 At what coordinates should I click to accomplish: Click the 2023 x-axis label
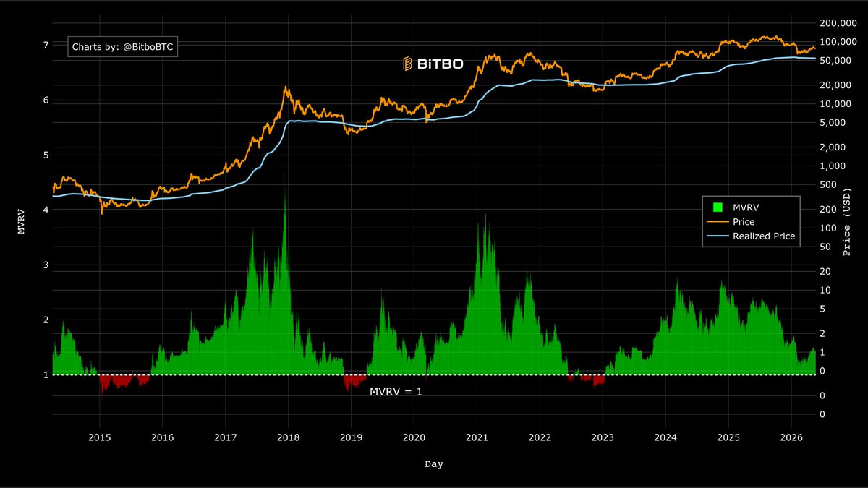[603, 437]
